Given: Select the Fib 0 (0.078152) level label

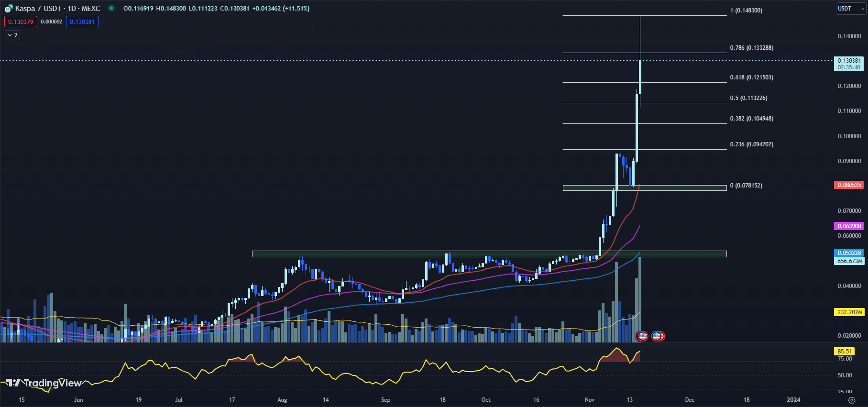Looking at the screenshot, I should point(746,186).
